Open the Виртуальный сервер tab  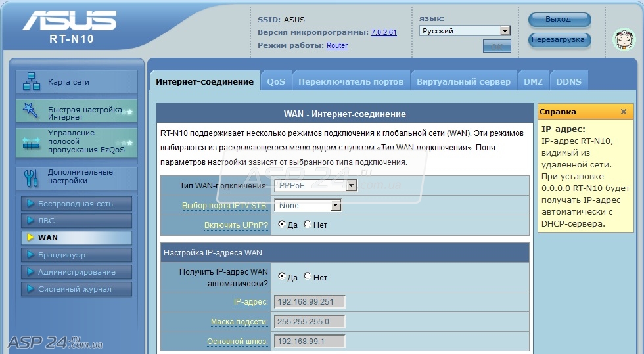click(463, 82)
